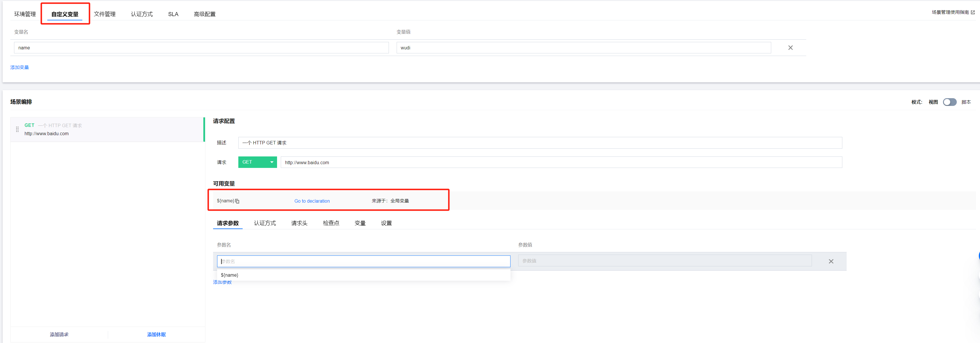Select ${name} suggestion from the dropdown list
Screen dimensions: 980x343
tap(230, 275)
